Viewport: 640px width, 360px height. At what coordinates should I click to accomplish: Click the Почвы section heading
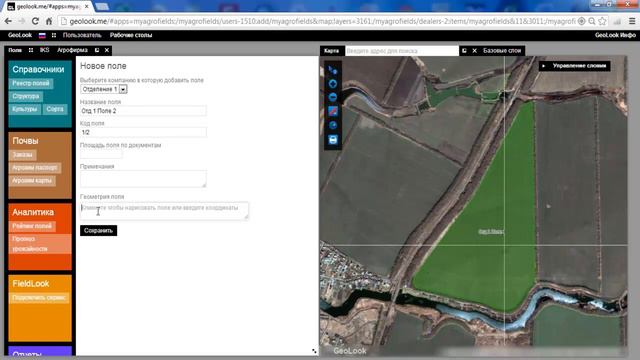[x=25, y=141]
